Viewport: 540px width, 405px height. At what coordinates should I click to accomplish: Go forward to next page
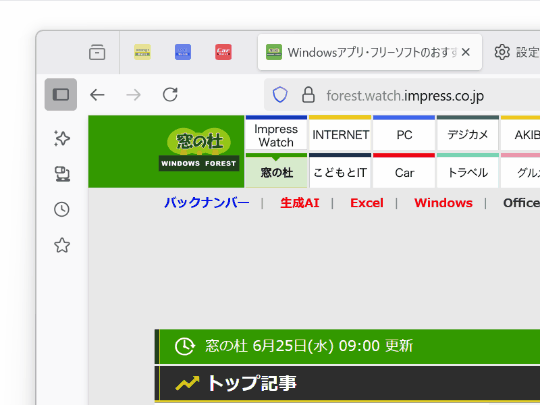coord(134,95)
